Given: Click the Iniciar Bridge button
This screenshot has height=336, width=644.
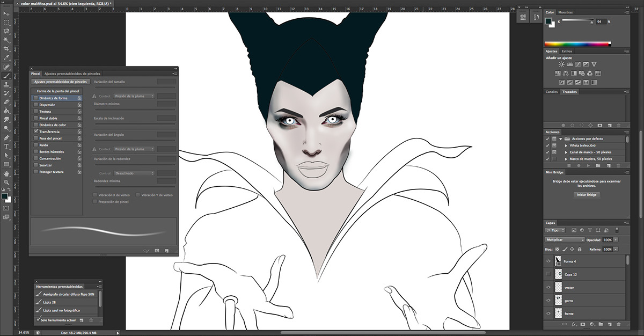Looking at the screenshot, I should tap(586, 195).
